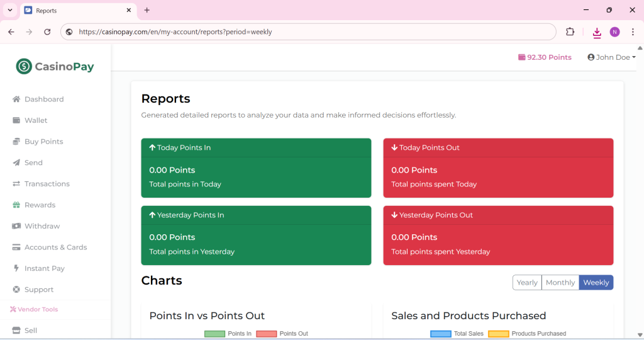644x340 pixels.
Task: Click the site info icon in address bar
Action: [69, 31]
